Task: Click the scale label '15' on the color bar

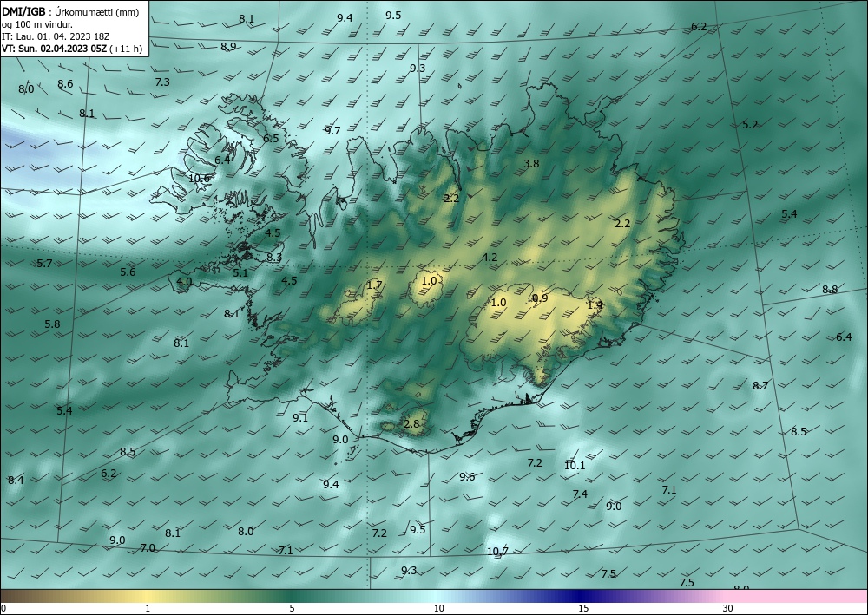Action: (583, 609)
